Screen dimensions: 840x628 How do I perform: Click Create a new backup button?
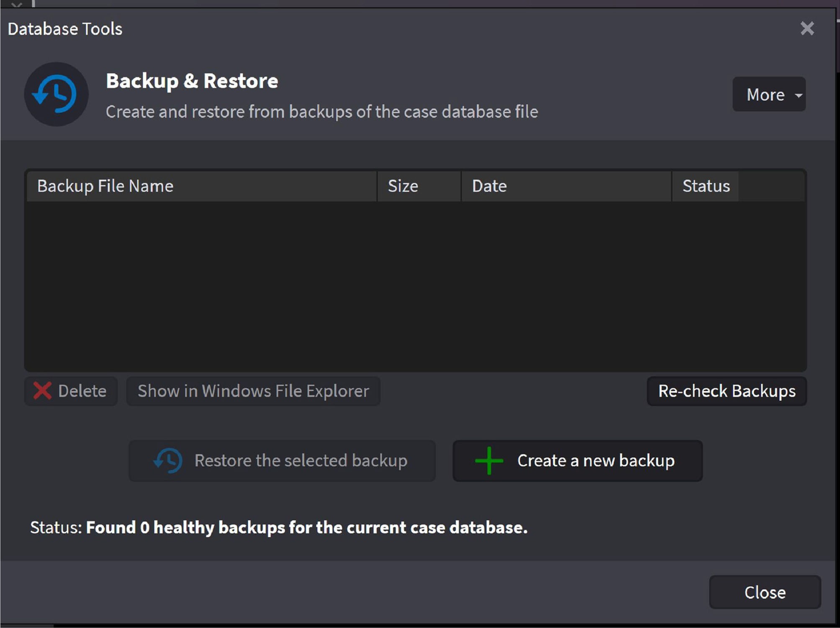point(595,461)
